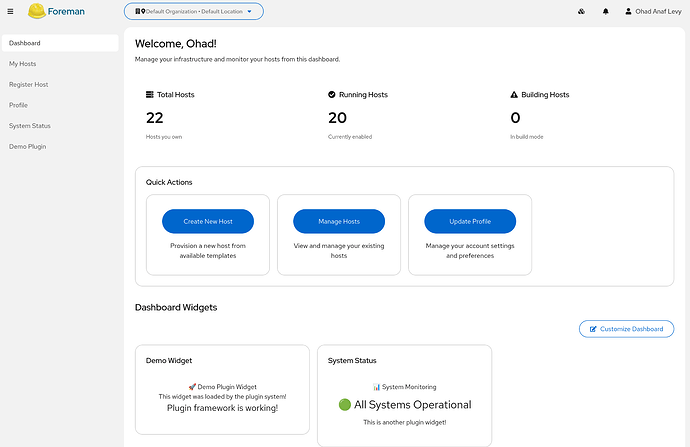Click the Running Hosts checkmark icon
This screenshot has height=447, width=690.
tap(332, 95)
